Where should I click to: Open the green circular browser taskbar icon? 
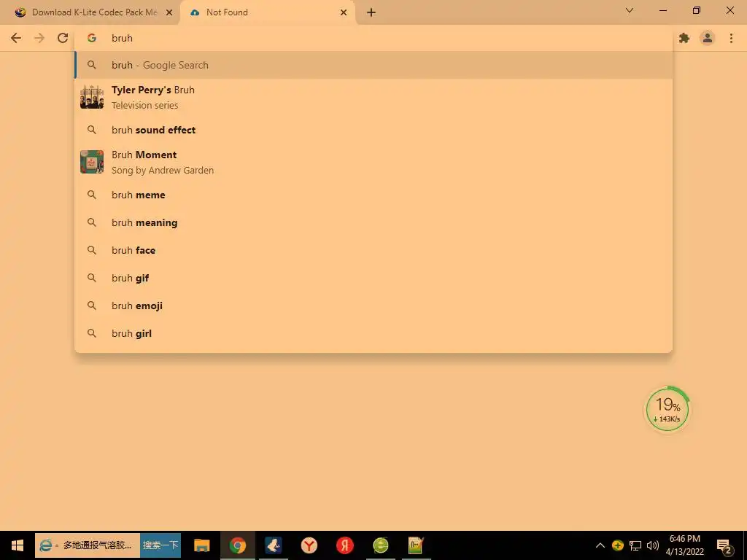pos(381,545)
